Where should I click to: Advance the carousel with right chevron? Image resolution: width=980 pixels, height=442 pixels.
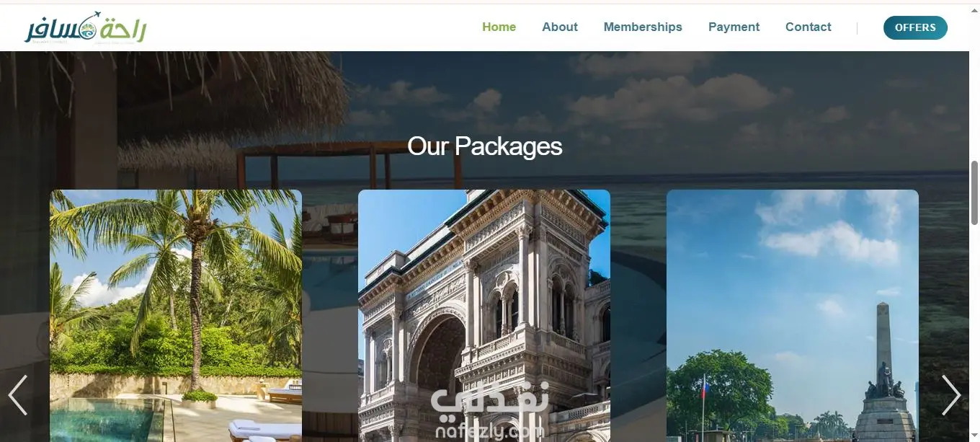pos(950,395)
